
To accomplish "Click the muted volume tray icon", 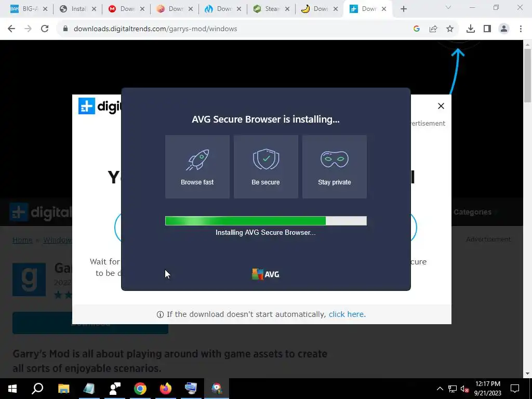I will [464, 389].
